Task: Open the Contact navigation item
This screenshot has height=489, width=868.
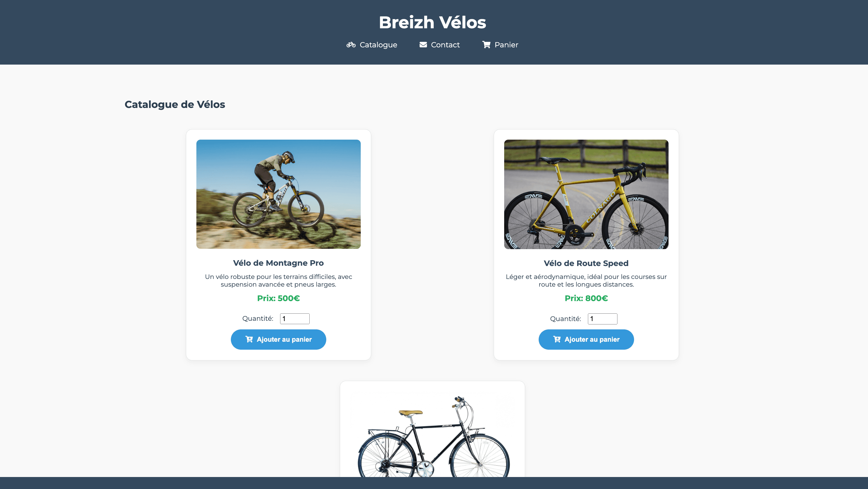Action: [x=445, y=45]
